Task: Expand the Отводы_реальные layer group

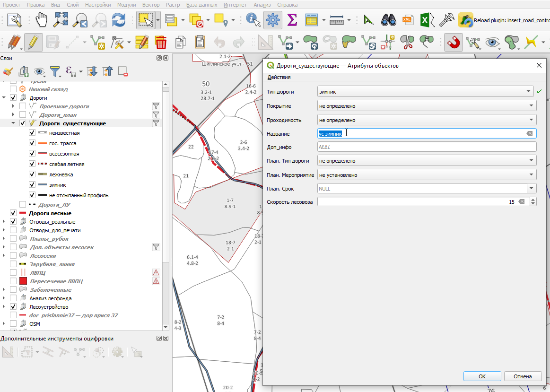Action: (x=4, y=222)
